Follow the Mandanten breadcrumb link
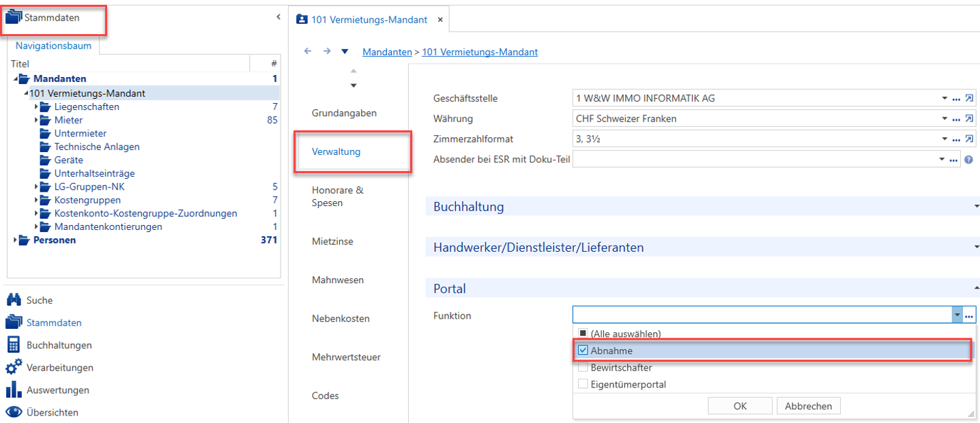 tap(387, 52)
